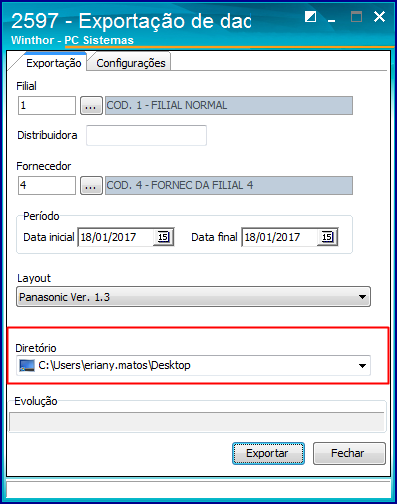Screen dimensions: 397x504
Task: Click the Winthor - PC Sistemas subtitle
Action: click(x=72, y=40)
